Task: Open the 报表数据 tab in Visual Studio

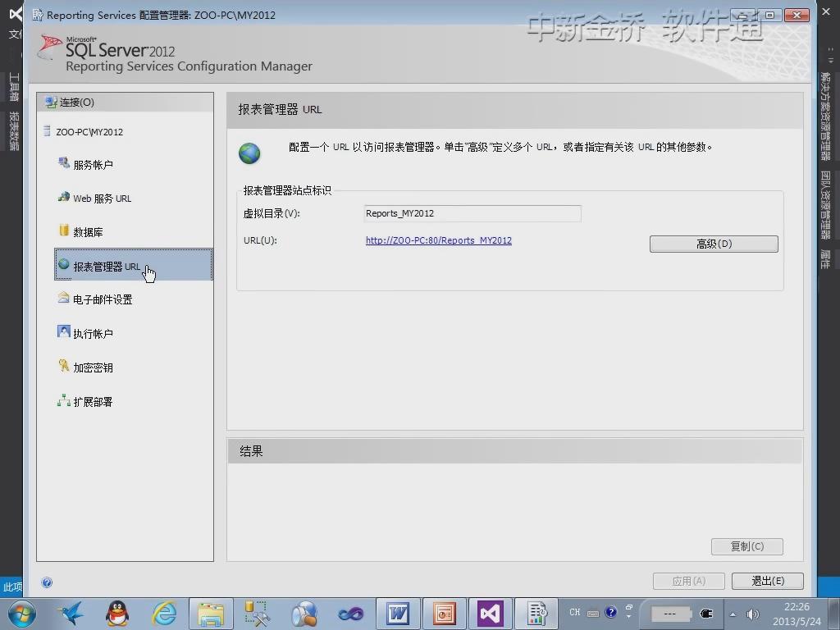Action: pos(14,130)
